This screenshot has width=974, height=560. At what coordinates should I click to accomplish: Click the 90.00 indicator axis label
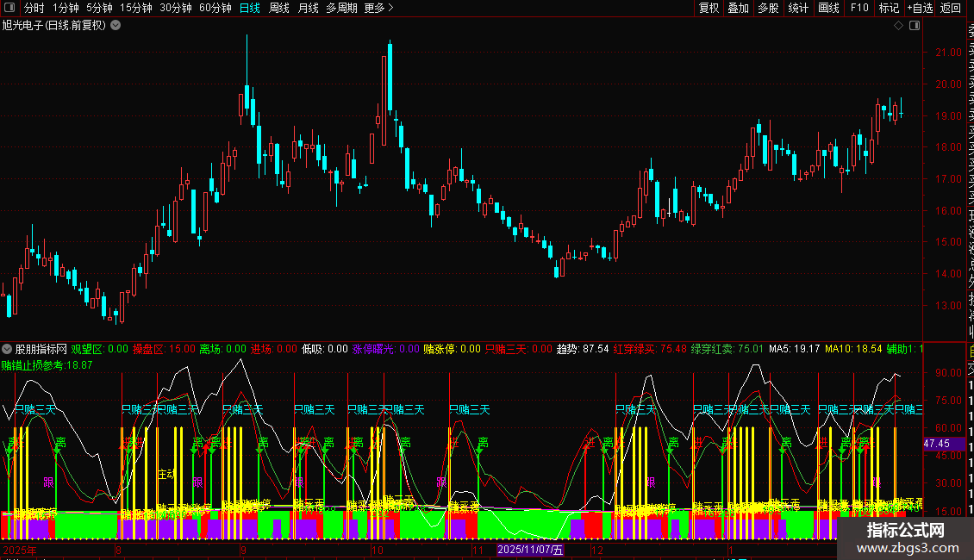point(948,373)
